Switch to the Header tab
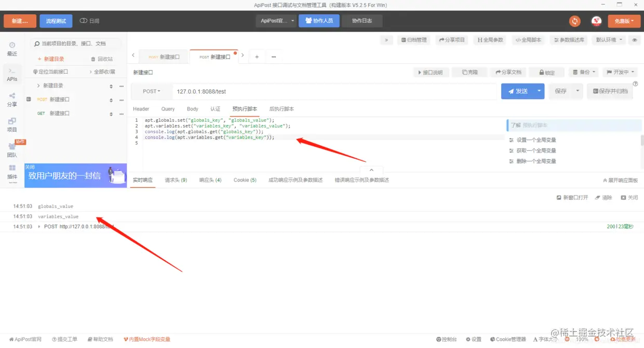 click(141, 109)
